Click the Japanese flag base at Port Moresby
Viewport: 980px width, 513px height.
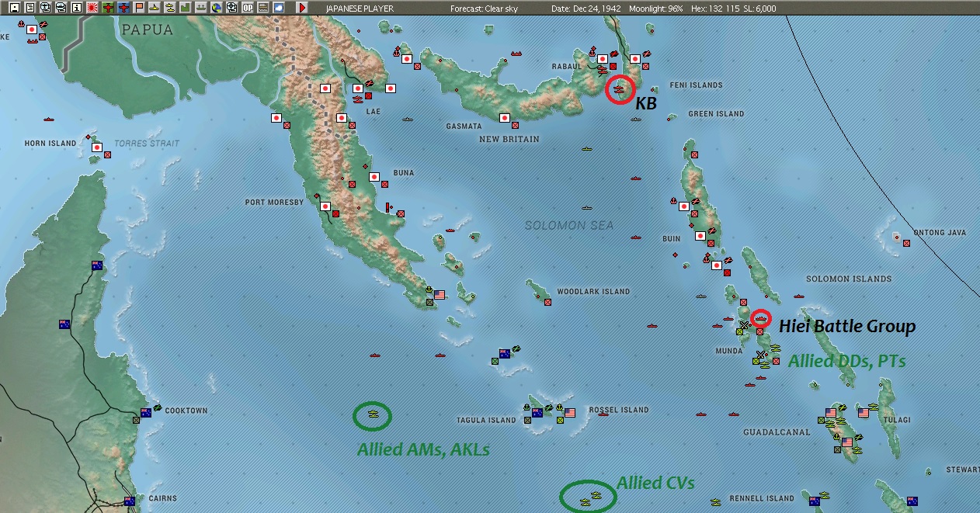coord(325,206)
